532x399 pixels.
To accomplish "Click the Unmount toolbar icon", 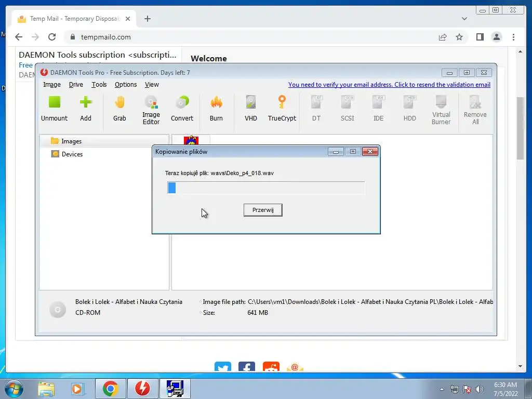I will pyautogui.click(x=54, y=109).
